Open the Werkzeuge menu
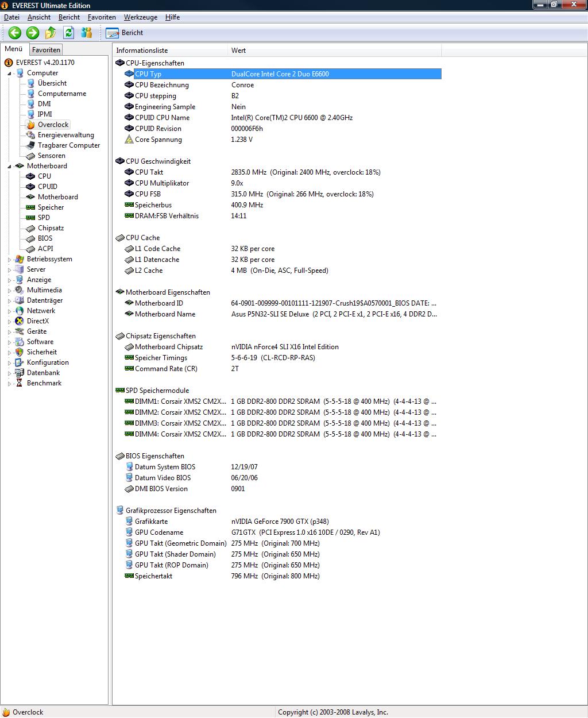This screenshot has width=588, height=718. tap(141, 17)
